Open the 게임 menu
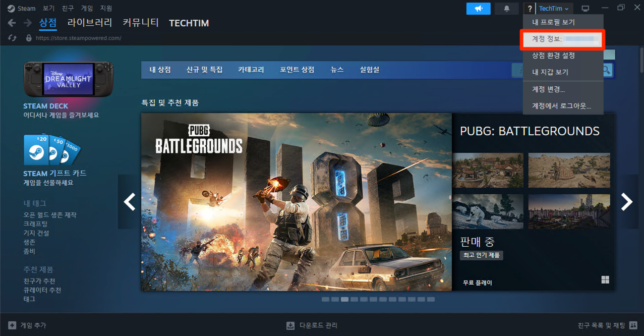Screen dimensions: 644x336 click(x=87, y=8)
